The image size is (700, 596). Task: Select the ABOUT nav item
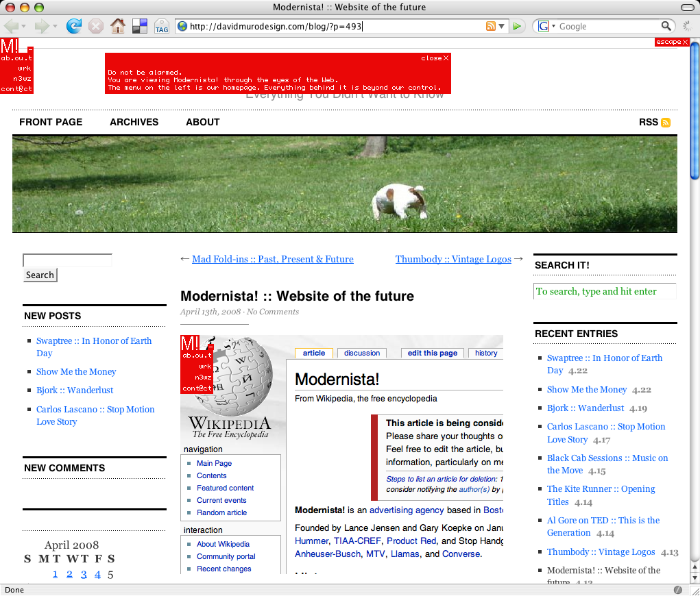[202, 122]
